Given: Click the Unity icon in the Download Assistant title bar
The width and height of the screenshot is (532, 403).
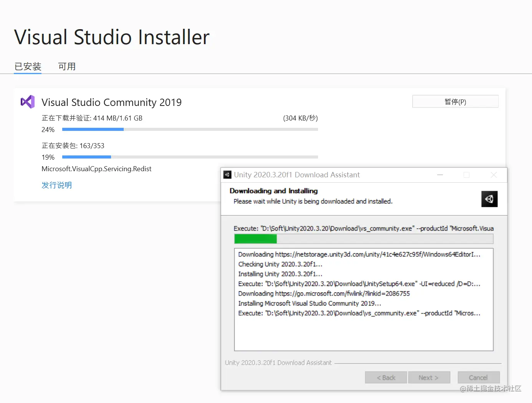Looking at the screenshot, I should [x=227, y=175].
